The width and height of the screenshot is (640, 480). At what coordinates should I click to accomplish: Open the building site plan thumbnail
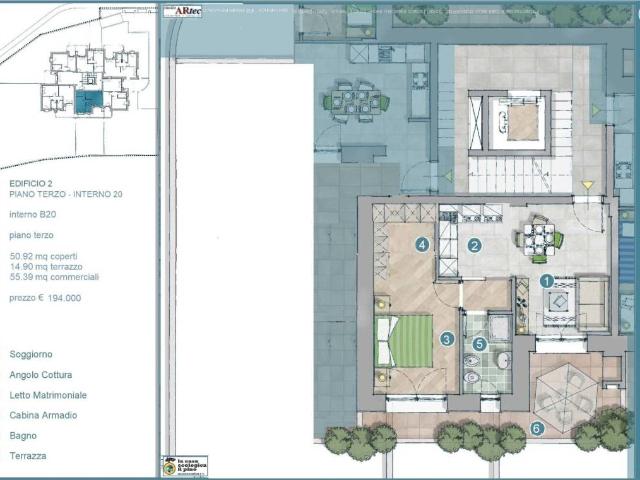78,84
